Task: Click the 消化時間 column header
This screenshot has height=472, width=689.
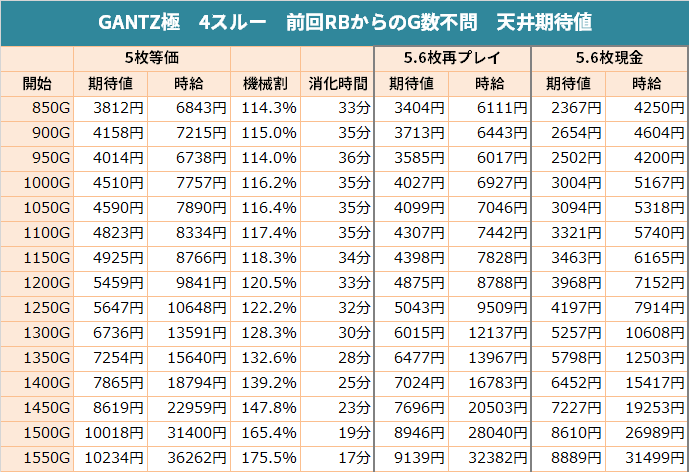Action: click(x=337, y=84)
